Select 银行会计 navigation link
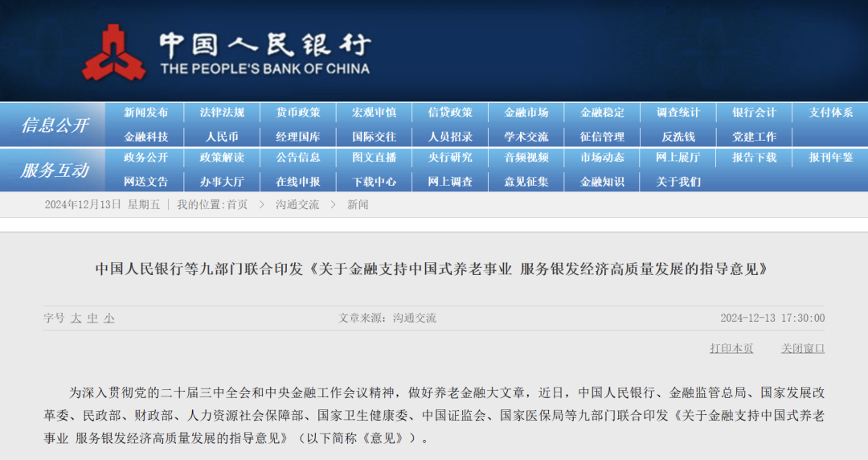The width and height of the screenshot is (868, 460). click(755, 113)
